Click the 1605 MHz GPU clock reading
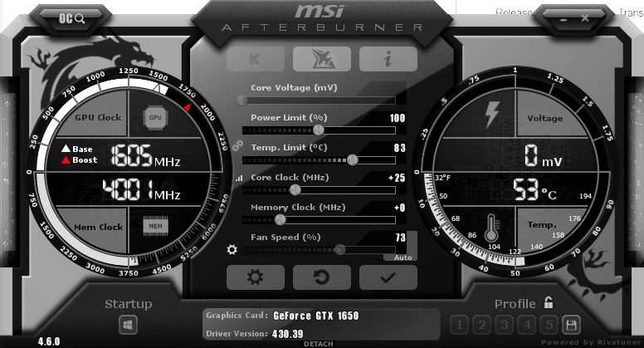The image size is (644, 348). click(145, 155)
